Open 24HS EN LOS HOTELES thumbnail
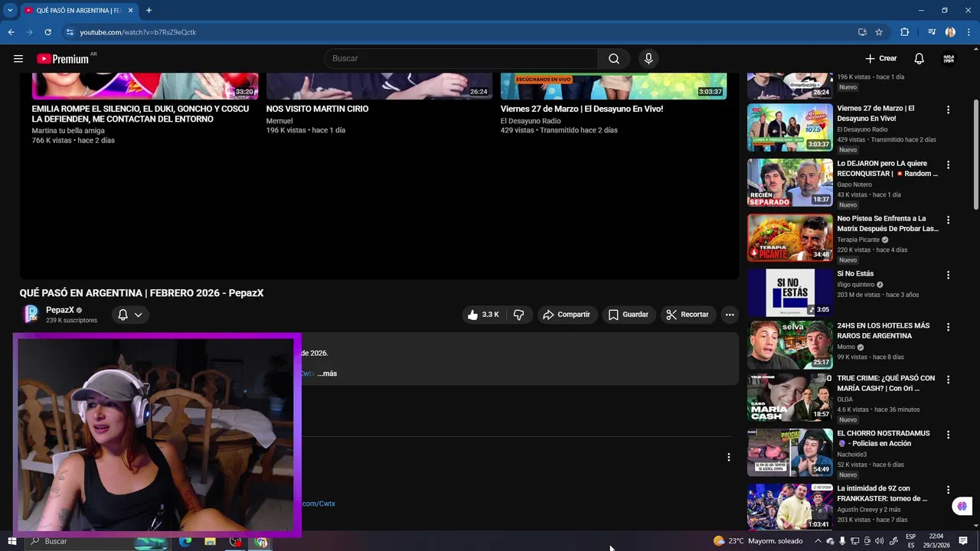Image resolution: width=980 pixels, height=551 pixels. coord(790,344)
